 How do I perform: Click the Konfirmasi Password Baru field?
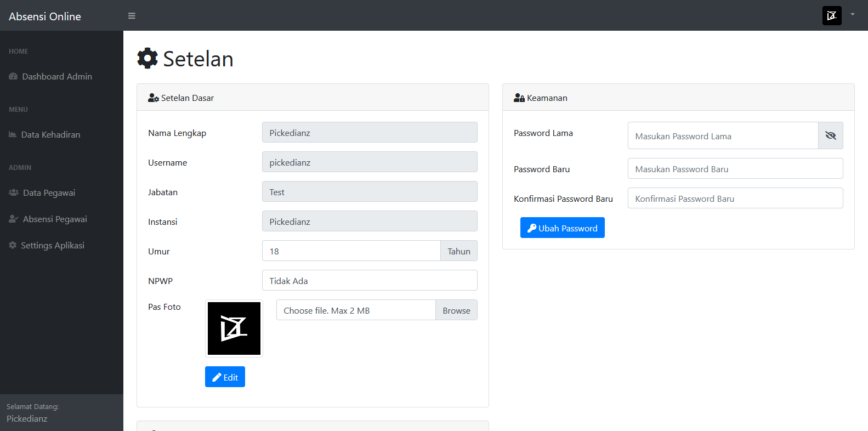tap(735, 199)
